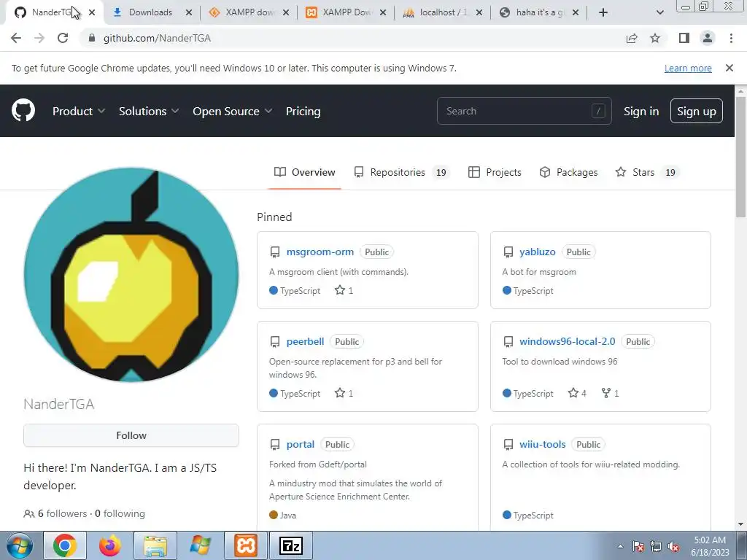This screenshot has width=747, height=560.
Task: Click the star icon on peerbell card
Action: 339,393
